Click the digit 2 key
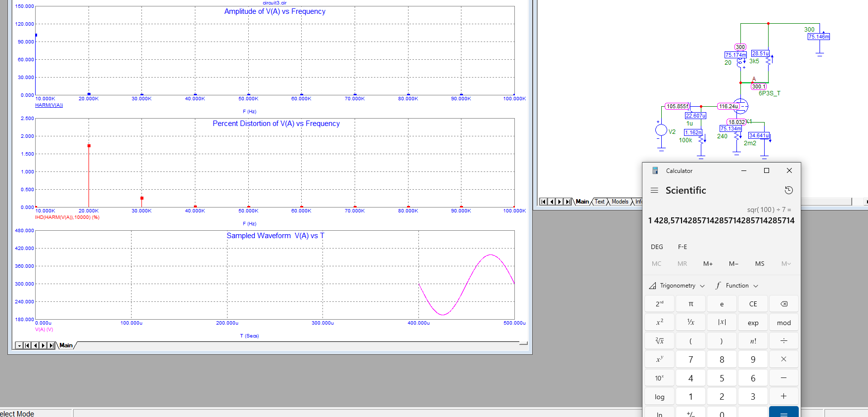The image size is (868, 417). (x=722, y=397)
